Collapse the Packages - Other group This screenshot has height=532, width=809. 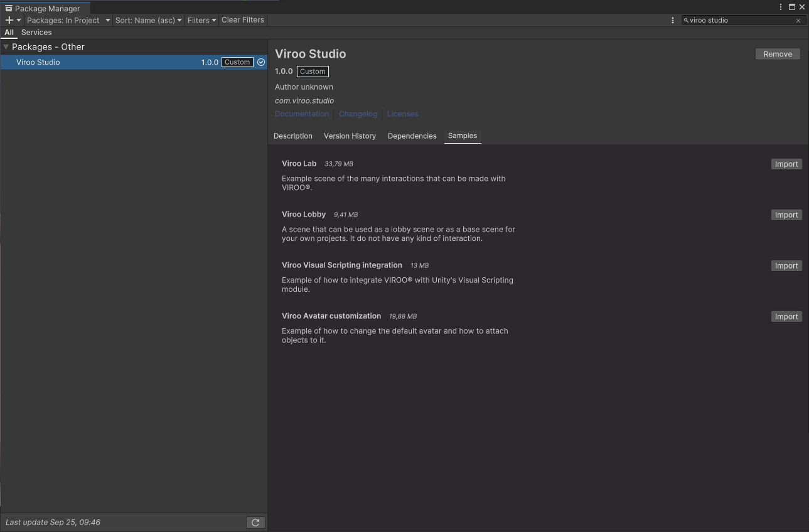click(6, 47)
